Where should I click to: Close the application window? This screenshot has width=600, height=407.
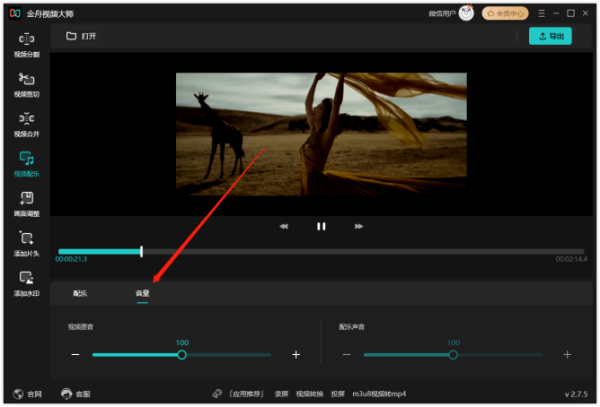[x=585, y=13]
